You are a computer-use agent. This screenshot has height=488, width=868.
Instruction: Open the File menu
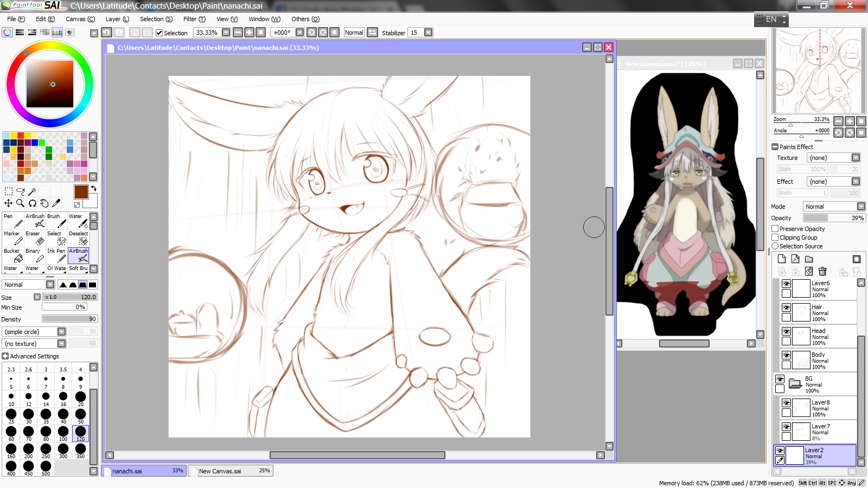16,19
